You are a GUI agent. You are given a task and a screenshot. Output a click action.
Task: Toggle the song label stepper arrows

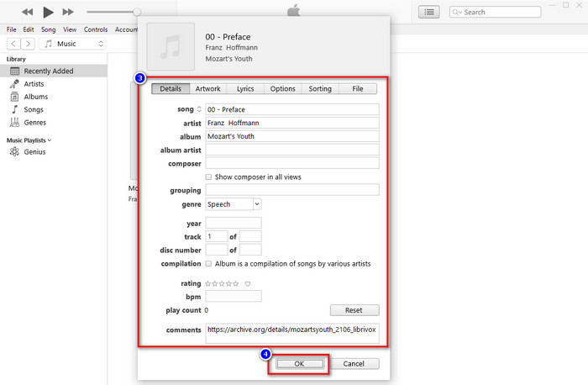(199, 109)
